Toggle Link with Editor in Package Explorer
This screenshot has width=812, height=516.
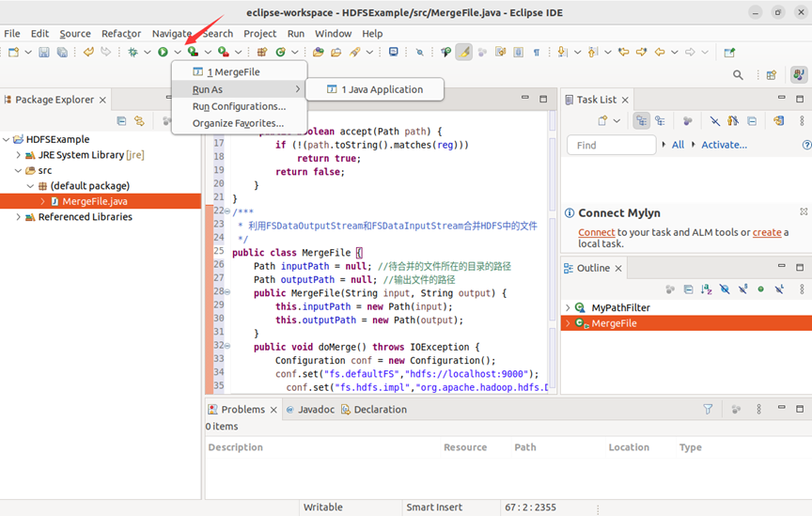pos(140,120)
